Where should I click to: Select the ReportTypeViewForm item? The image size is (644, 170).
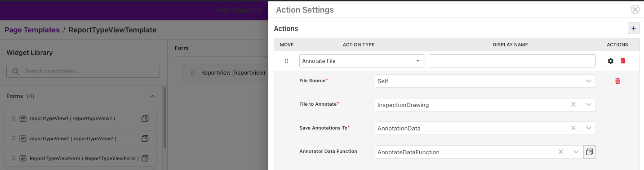[80, 158]
